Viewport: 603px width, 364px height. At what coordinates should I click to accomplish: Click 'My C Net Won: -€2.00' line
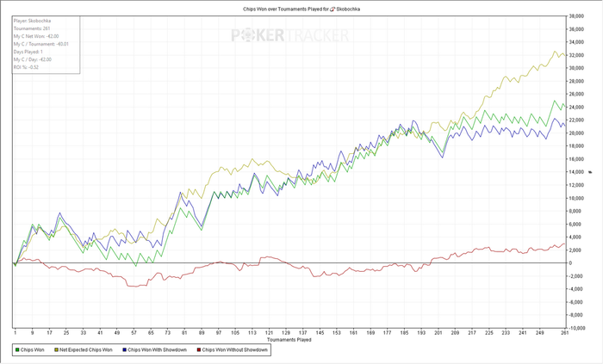[36, 36]
